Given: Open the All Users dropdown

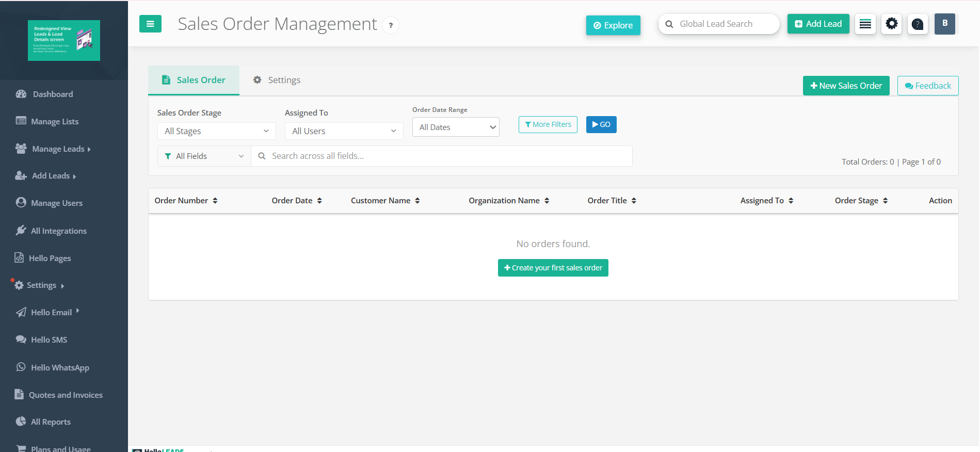Looking at the screenshot, I should click(344, 131).
